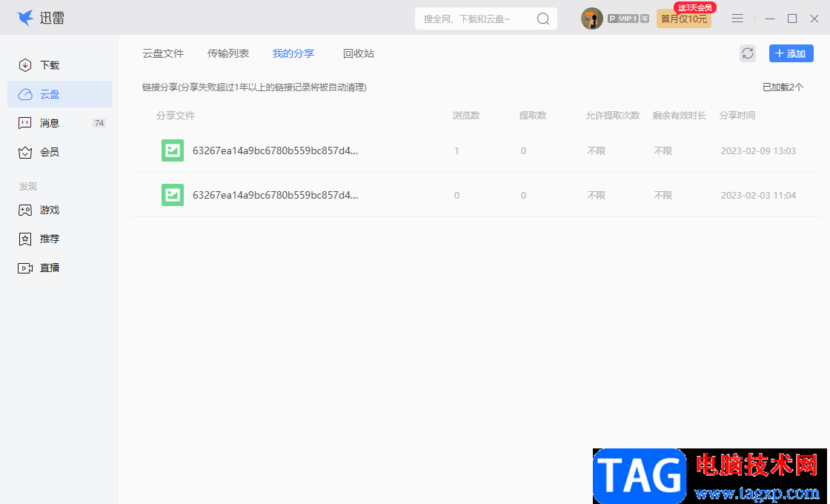Open 会员 in the sidebar
This screenshot has height=504, width=830.
[59, 153]
